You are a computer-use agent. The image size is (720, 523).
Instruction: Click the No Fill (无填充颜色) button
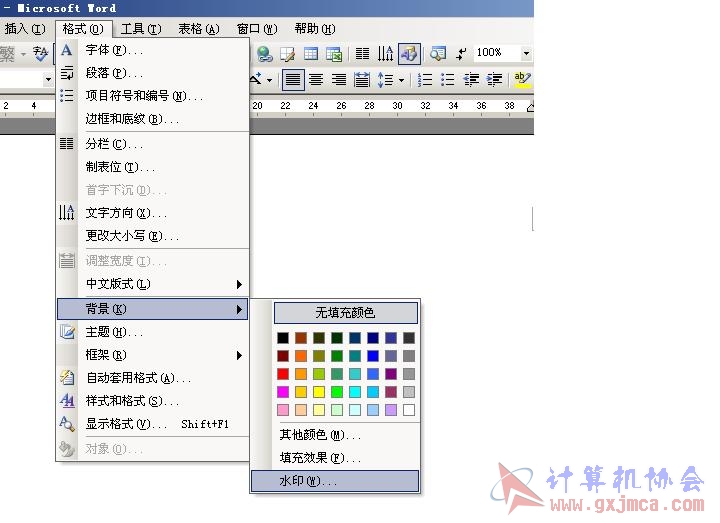346,313
